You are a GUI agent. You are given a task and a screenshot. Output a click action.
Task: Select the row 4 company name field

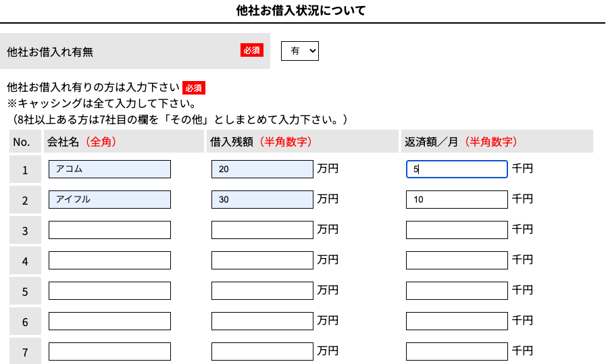(x=109, y=260)
